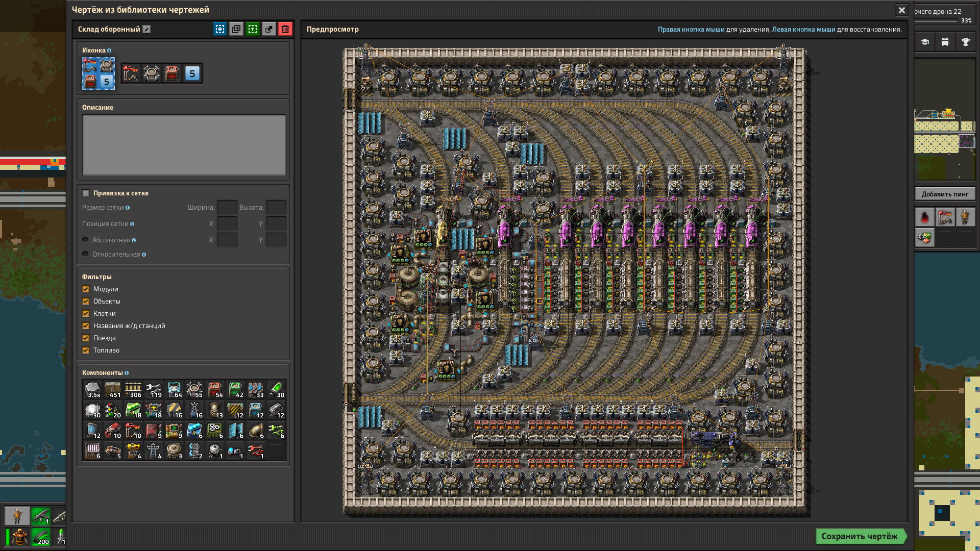
Task: Click the cargo wagon component showing 6
Action: [92, 451]
